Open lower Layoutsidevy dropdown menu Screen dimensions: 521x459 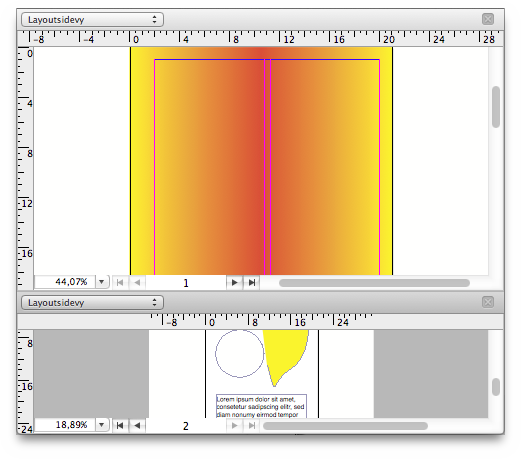pyautogui.click(x=92, y=303)
